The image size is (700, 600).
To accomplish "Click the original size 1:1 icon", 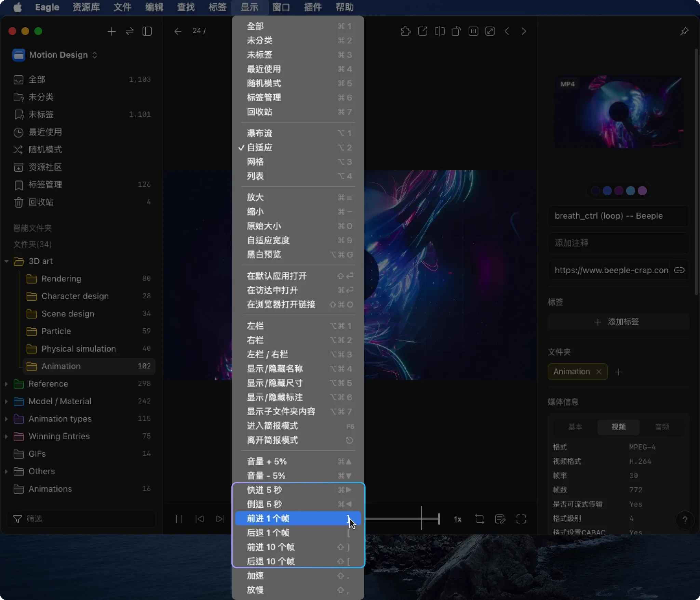I will [x=473, y=31].
